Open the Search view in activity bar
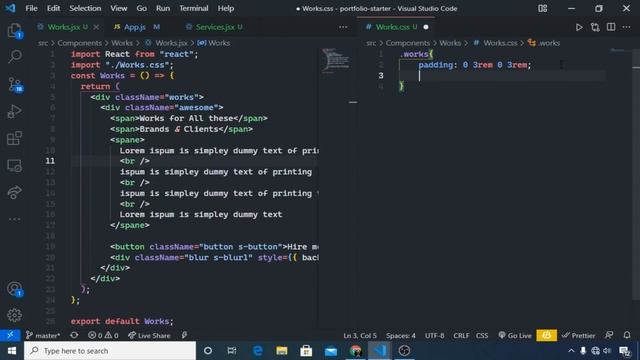This screenshot has width=640, height=360. click(15, 56)
